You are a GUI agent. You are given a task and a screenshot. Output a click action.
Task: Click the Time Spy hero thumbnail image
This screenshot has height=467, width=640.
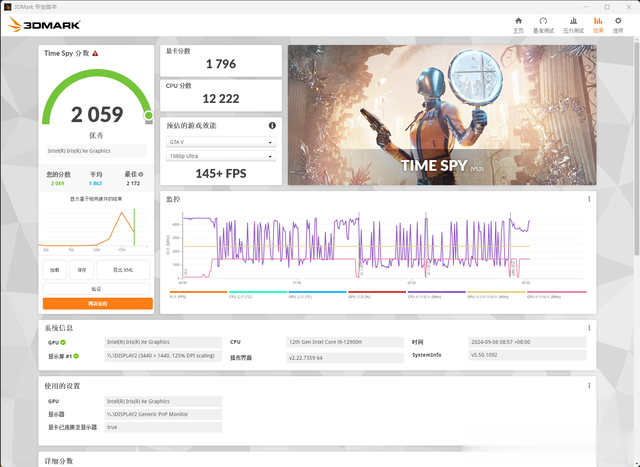[x=442, y=115]
